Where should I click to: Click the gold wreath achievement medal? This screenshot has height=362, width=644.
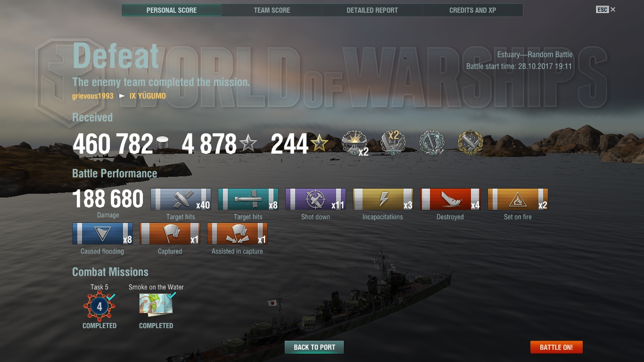tap(471, 143)
